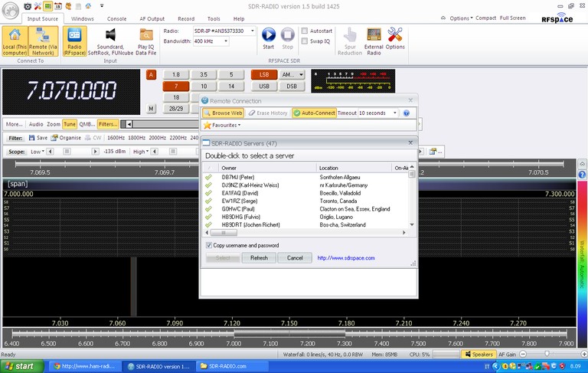Enable the Autostart checkbox
The width and height of the screenshot is (588, 373).
(304, 31)
